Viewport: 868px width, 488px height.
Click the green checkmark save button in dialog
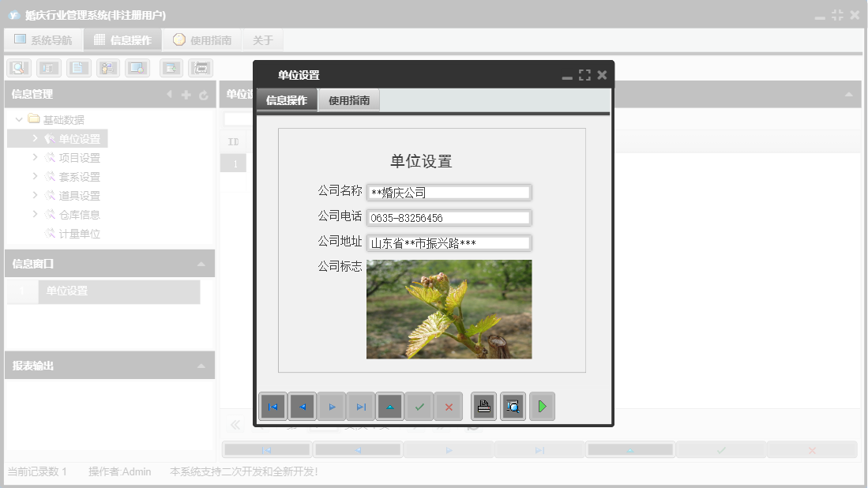point(419,407)
